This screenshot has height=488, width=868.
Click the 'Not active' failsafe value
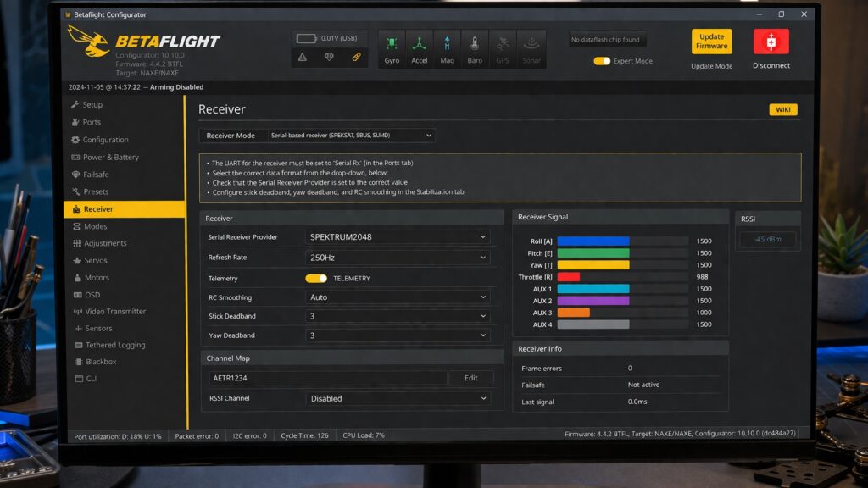pyautogui.click(x=643, y=385)
